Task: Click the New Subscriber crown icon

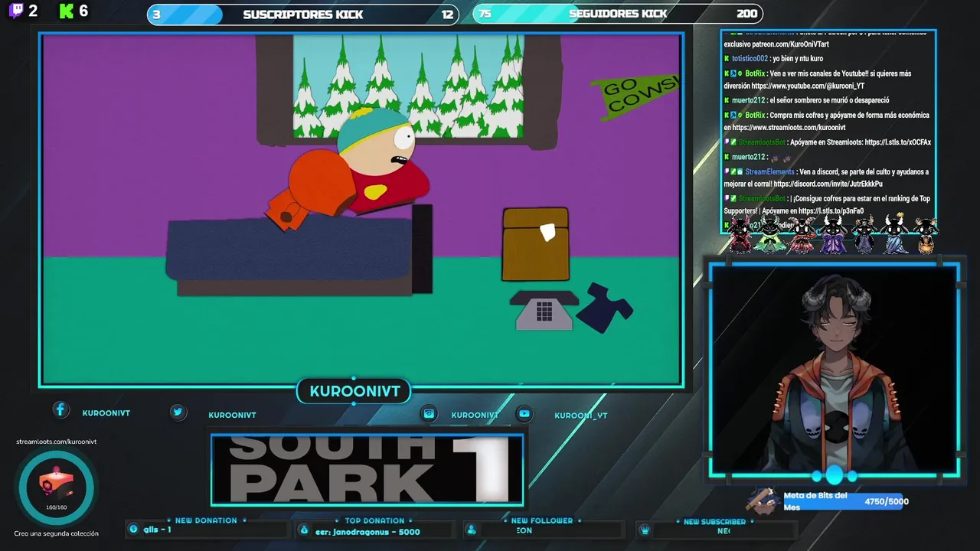Action: (x=645, y=530)
